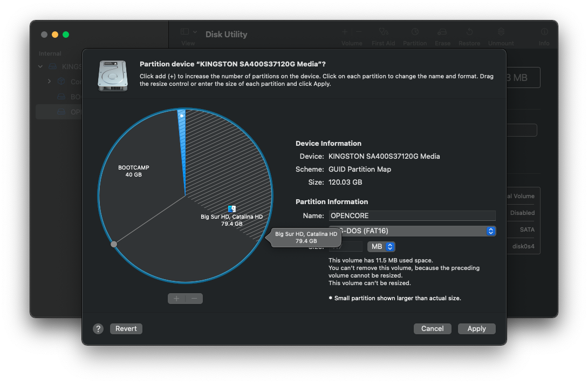The width and height of the screenshot is (588, 385).
Task: Open the MB size unit dropdown
Action: (x=381, y=247)
